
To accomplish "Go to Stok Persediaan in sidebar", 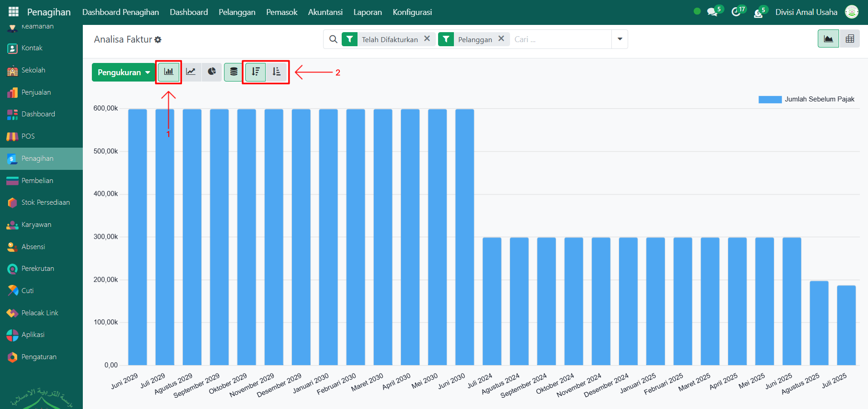I will [45, 202].
